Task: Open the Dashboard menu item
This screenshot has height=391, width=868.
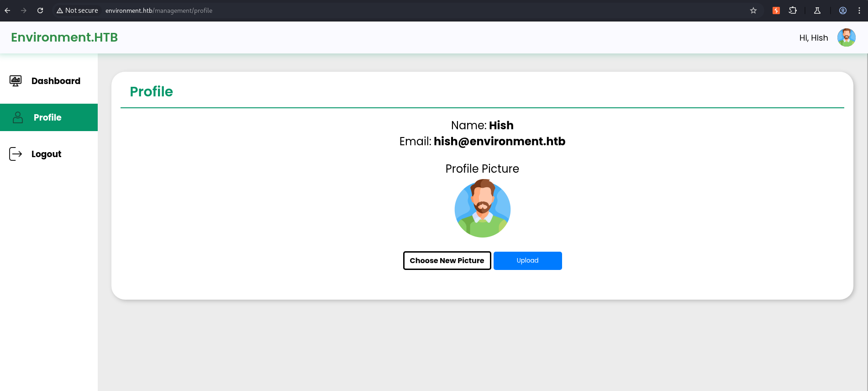Action: click(49, 81)
